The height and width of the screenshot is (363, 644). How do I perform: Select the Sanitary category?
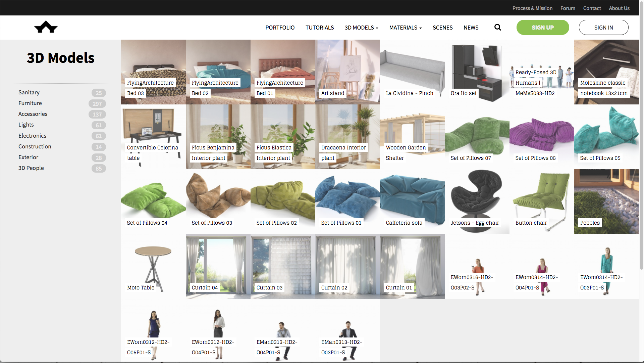[x=29, y=92]
